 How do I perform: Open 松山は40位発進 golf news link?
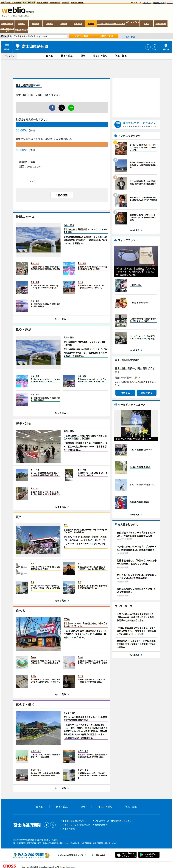pos(140,467)
